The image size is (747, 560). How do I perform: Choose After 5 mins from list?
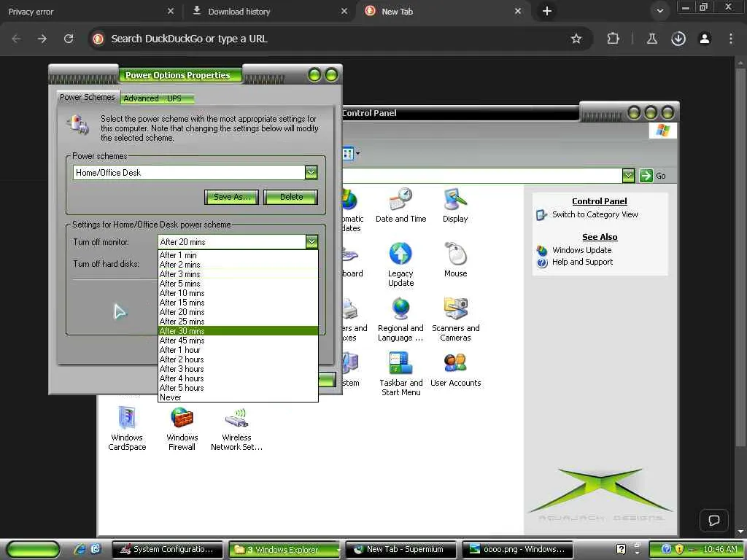click(238, 284)
